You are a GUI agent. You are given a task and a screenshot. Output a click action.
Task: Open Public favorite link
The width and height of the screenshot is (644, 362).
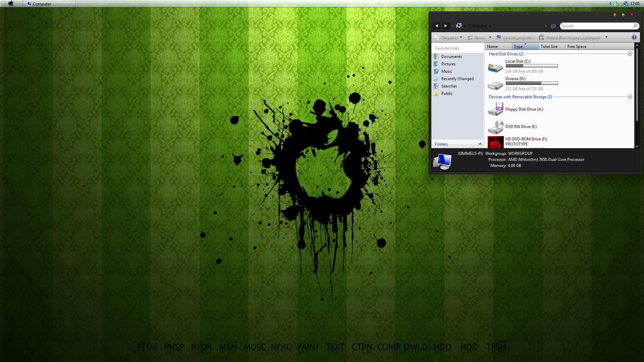point(447,94)
